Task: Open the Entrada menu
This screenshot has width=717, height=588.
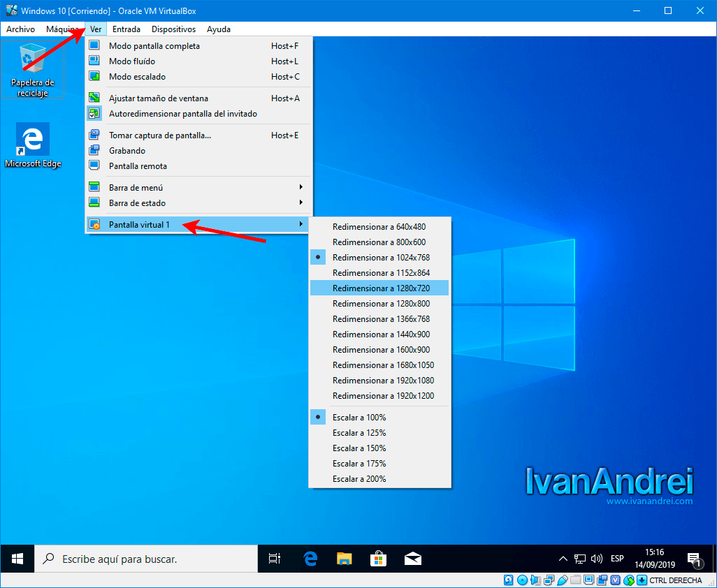Action: coord(126,29)
